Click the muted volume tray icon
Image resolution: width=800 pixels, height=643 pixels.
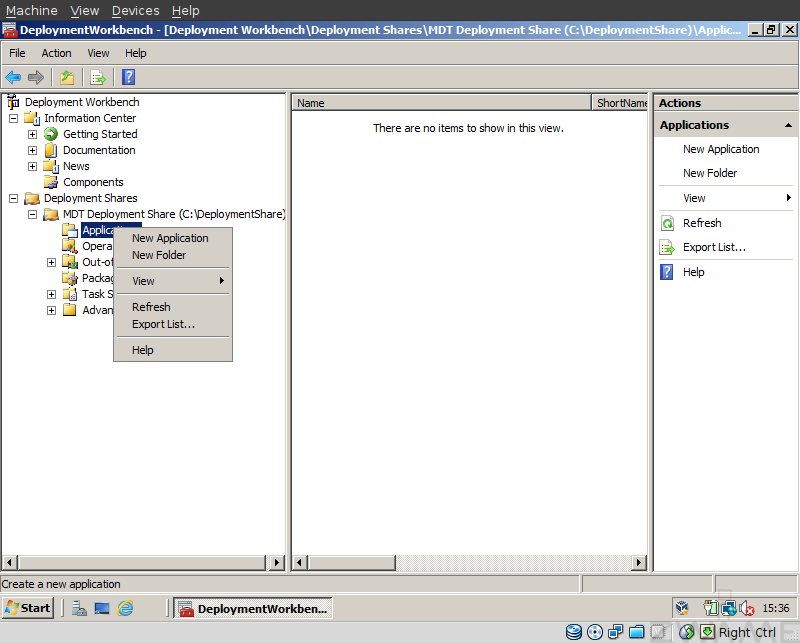(x=747, y=608)
